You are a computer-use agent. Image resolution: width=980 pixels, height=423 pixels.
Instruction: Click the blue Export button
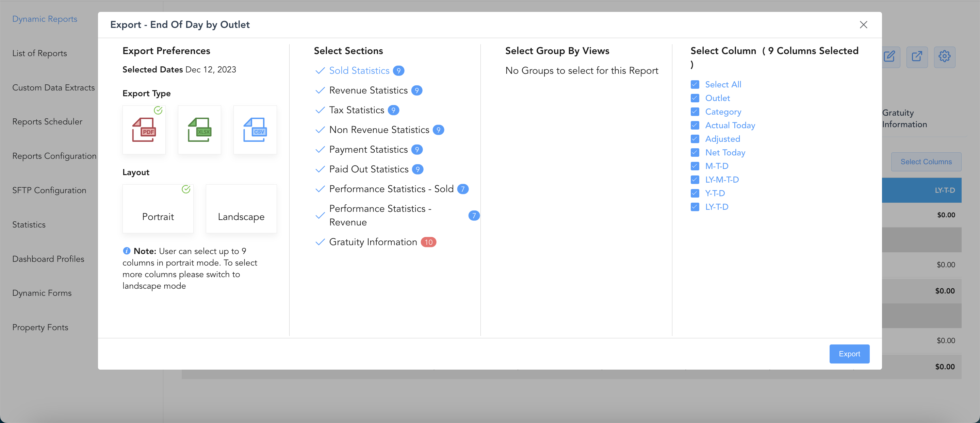tap(849, 354)
